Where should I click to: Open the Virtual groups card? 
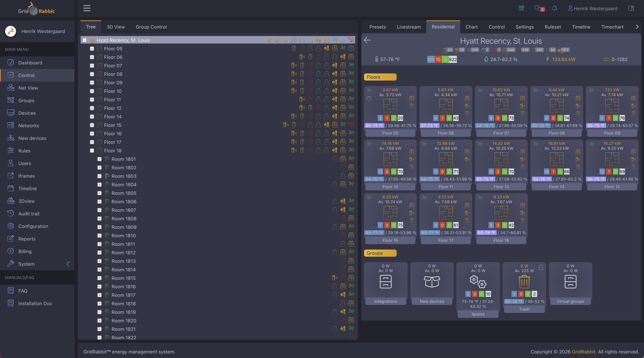click(x=571, y=283)
